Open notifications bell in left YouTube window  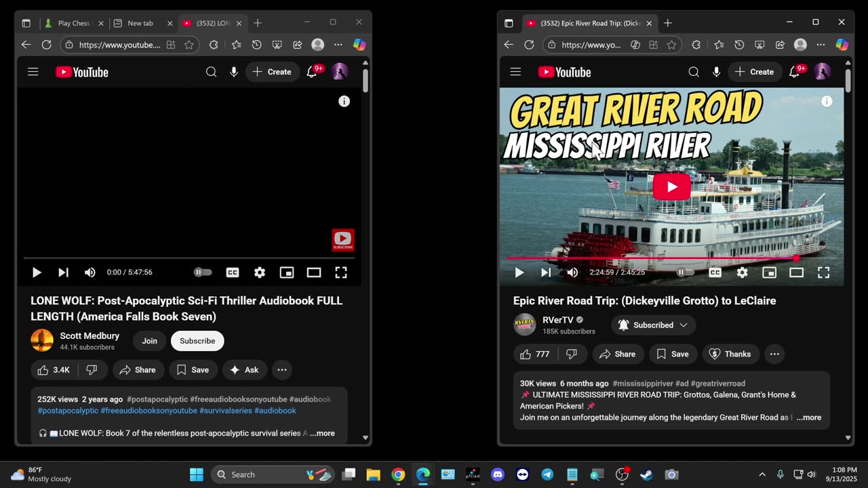click(x=312, y=72)
